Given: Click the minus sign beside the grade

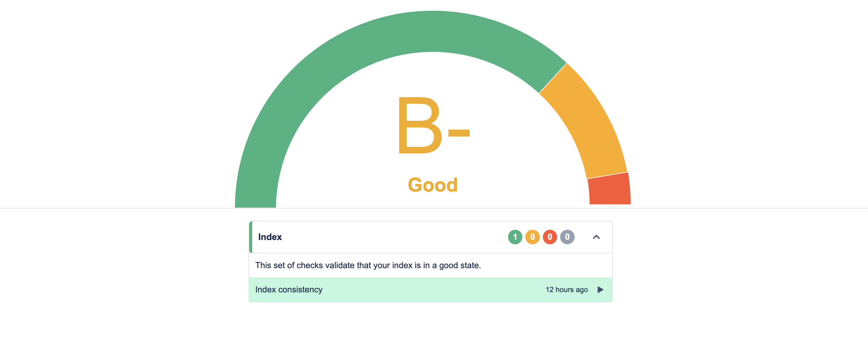Looking at the screenshot, I should [458, 133].
